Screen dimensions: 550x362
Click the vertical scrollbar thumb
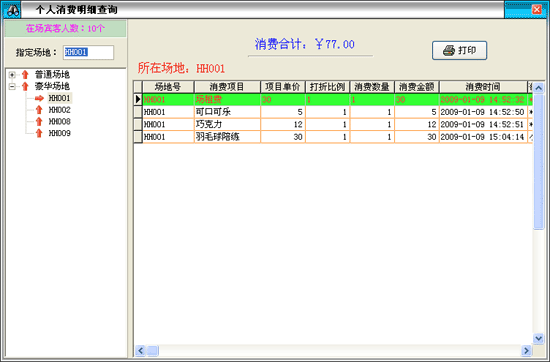tap(538, 161)
